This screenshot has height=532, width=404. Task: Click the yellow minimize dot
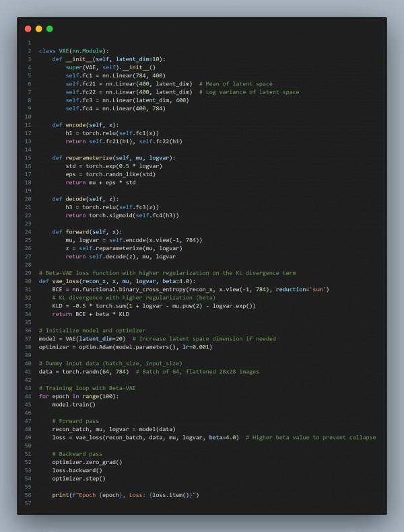tap(39, 29)
